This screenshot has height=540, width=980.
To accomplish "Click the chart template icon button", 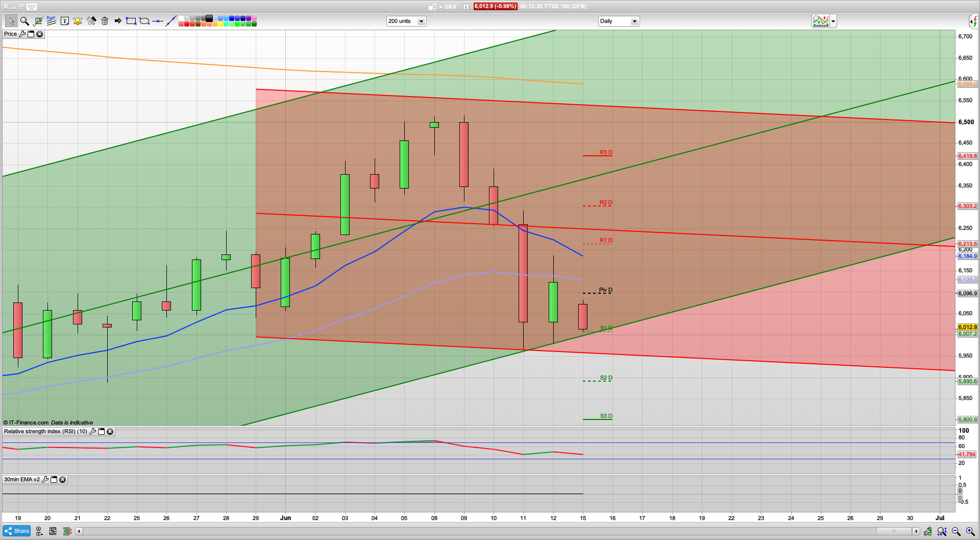I will [x=821, y=21].
